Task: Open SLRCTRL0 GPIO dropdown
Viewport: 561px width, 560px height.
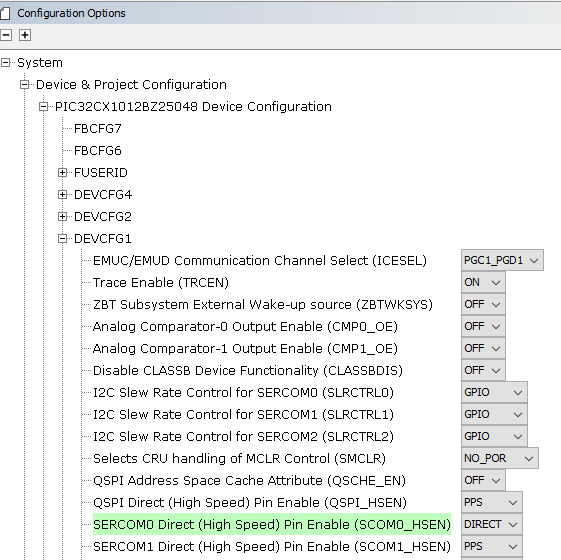Action: coord(494,393)
